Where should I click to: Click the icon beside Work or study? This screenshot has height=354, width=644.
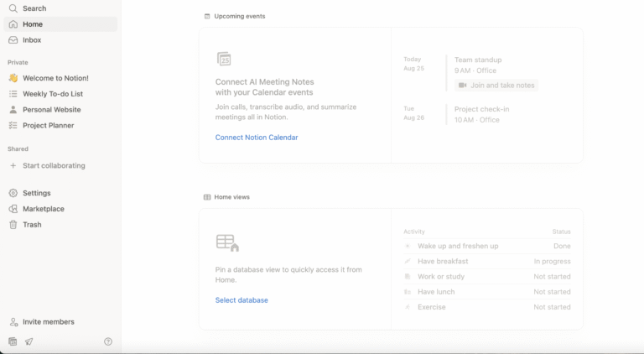(408, 276)
